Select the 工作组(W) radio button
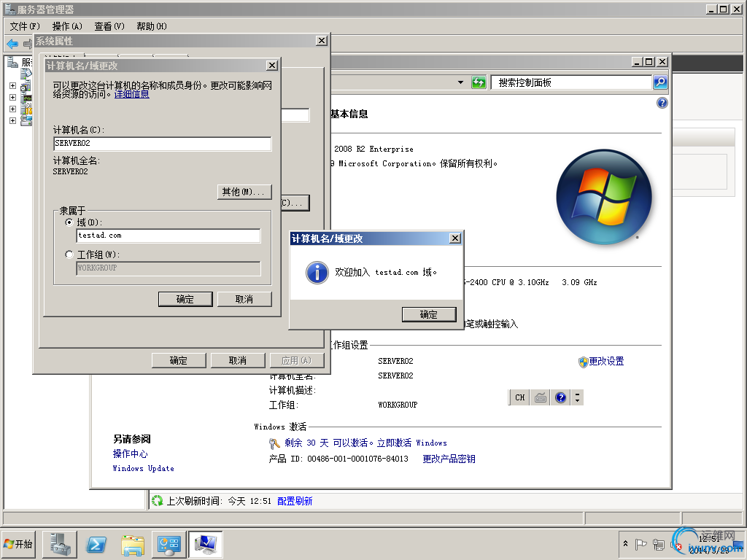 coord(69,254)
